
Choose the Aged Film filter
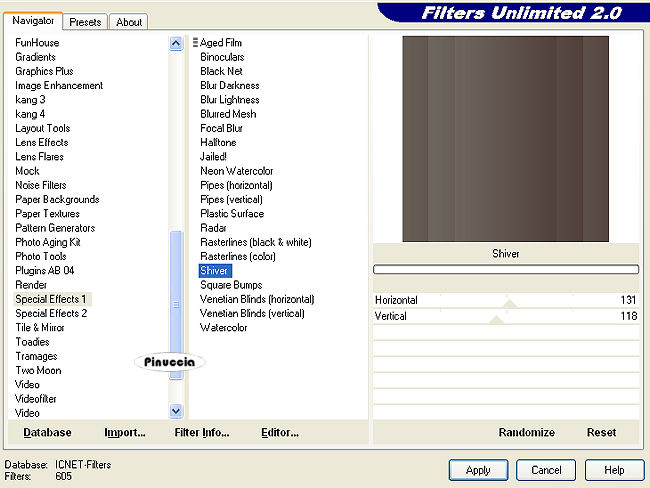point(221,43)
